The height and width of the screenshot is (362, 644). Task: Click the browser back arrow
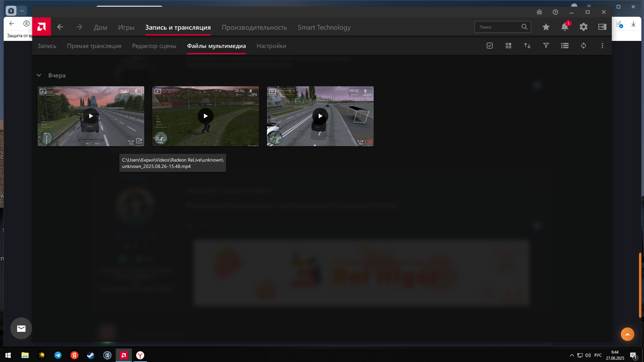[x=12, y=23]
